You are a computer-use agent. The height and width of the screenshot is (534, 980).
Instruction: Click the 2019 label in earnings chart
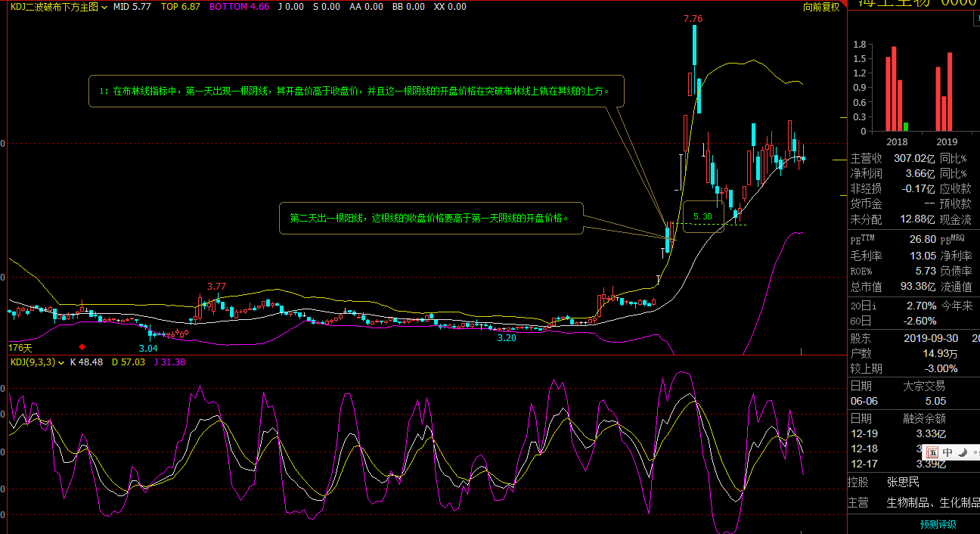pos(947,141)
